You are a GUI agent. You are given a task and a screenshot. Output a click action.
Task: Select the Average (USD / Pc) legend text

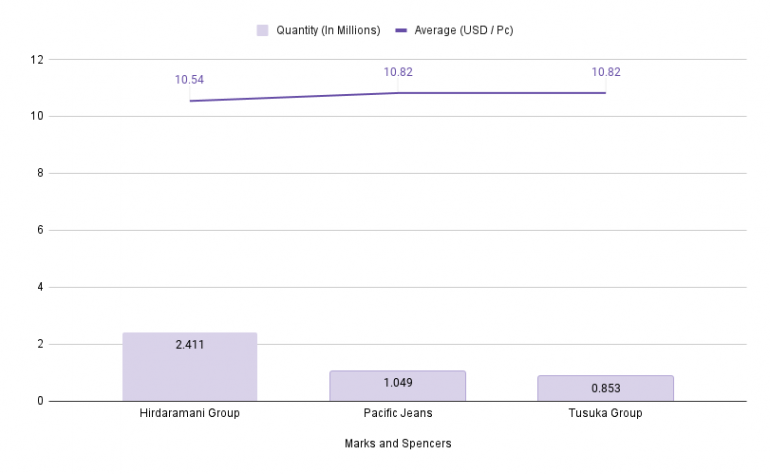(x=464, y=30)
